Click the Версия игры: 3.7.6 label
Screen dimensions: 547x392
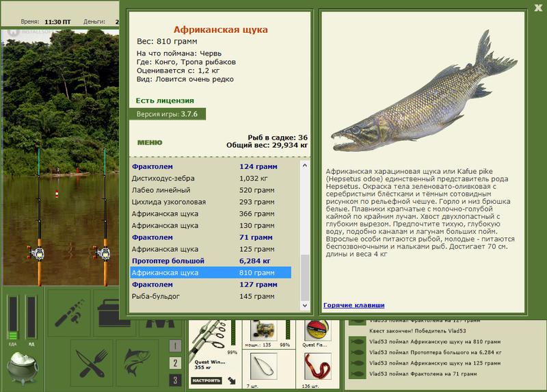pos(168,114)
